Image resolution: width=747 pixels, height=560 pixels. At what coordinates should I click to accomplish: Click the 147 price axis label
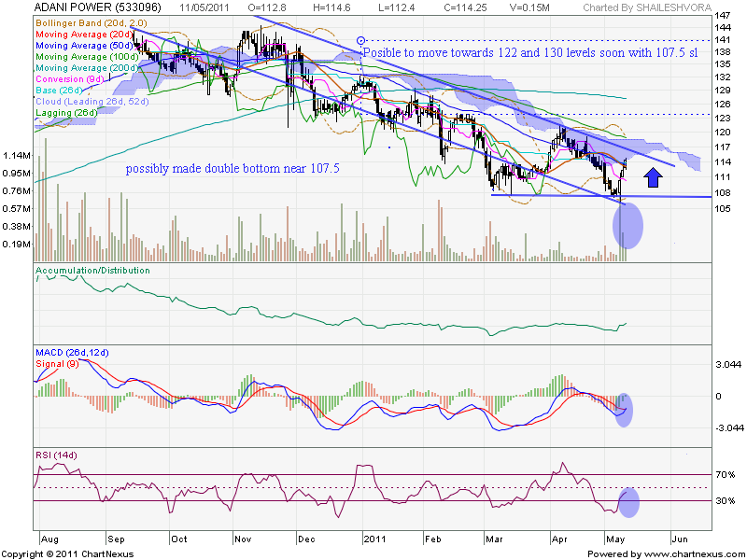pyautogui.click(x=720, y=16)
